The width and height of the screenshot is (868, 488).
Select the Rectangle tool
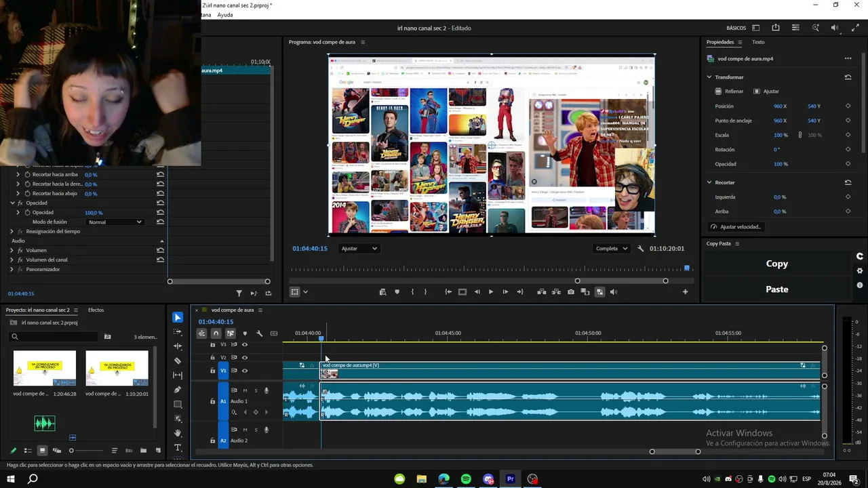coord(178,404)
